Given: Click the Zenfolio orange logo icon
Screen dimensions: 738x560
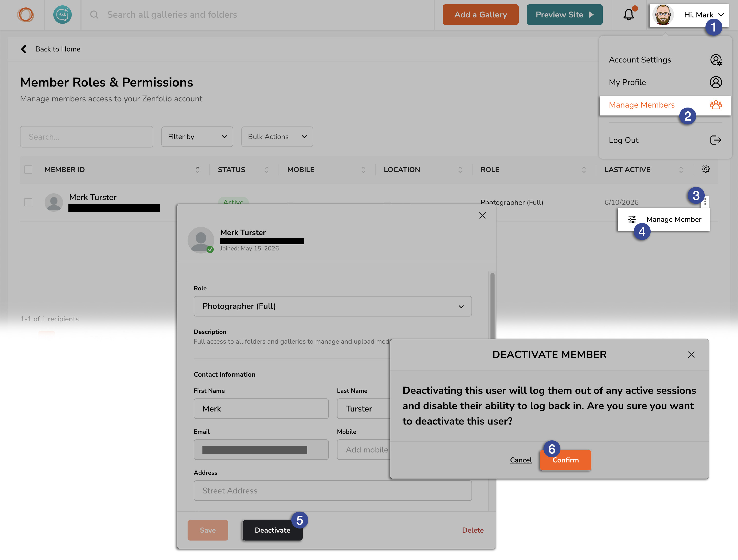Looking at the screenshot, I should (x=26, y=15).
